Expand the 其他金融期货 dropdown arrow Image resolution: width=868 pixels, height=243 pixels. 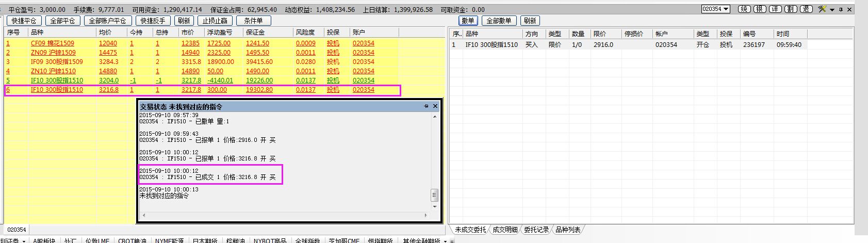click(x=445, y=240)
